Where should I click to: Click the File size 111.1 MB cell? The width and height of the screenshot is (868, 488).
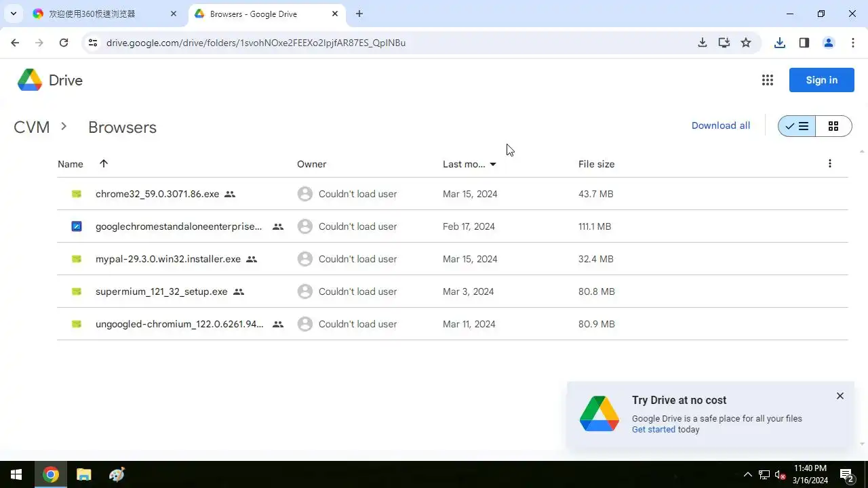(595, 226)
